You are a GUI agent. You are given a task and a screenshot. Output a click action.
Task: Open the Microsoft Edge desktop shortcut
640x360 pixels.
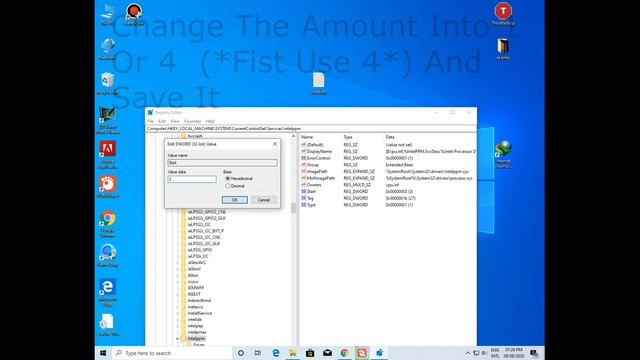tap(107, 293)
